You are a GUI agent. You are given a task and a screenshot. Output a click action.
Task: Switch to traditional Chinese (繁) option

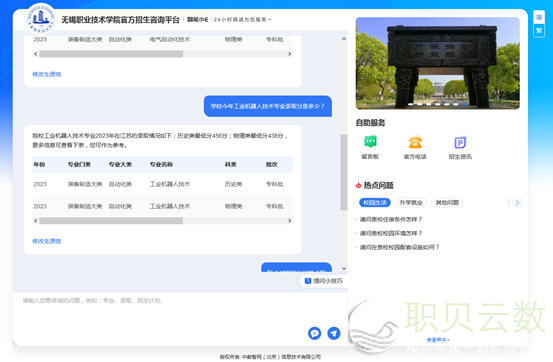click(539, 31)
